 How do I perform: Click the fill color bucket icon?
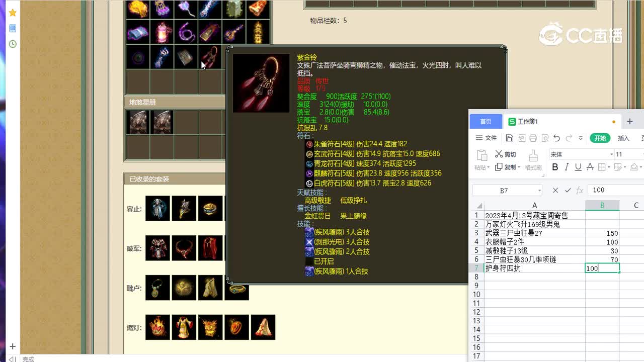point(634,167)
